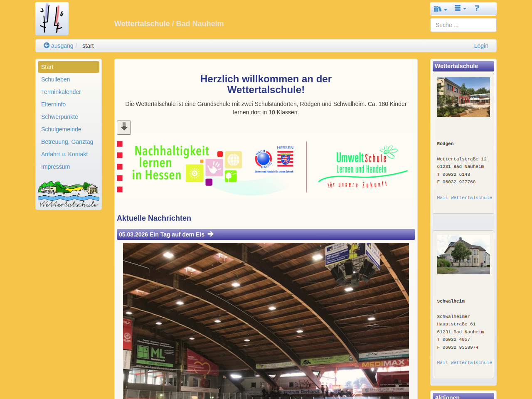The height and width of the screenshot is (399, 532).
Task: Click the Wettertalschule landscape logo in sidebar
Action: [x=69, y=194]
